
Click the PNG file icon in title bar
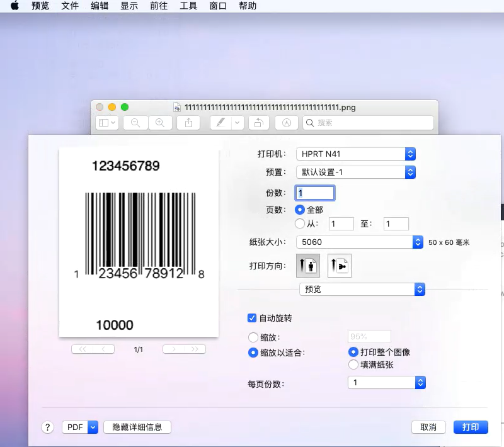coord(177,107)
